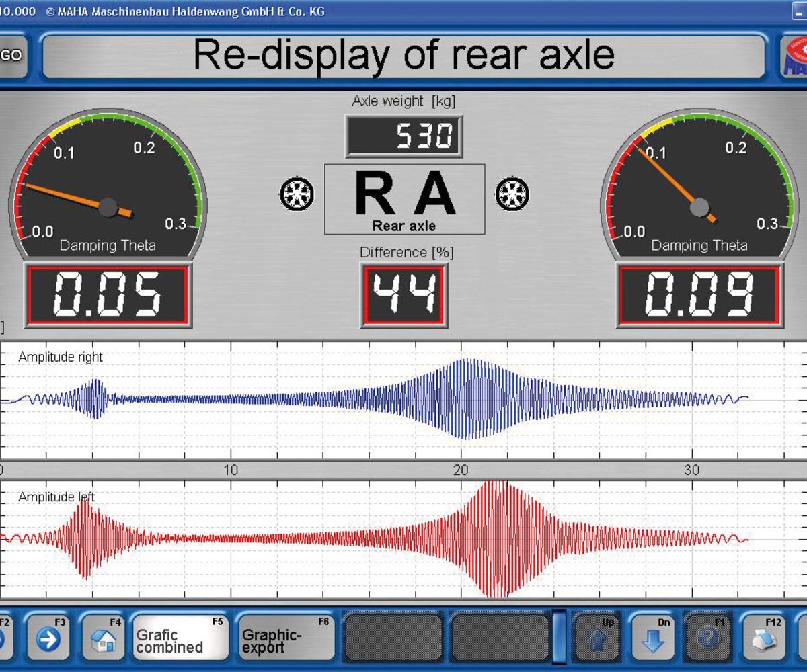The width and height of the screenshot is (807, 672).
Task: Click the left wheel icon beside RA
Action: click(297, 195)
